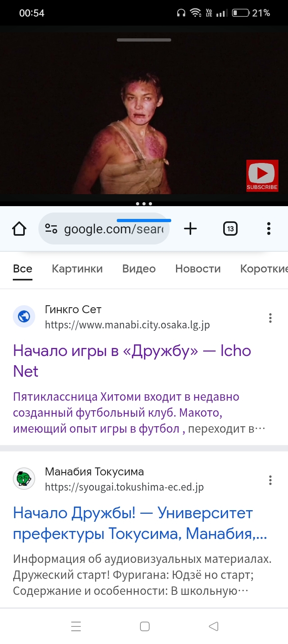Open options menu for Гинкго Сет result
The height and width of the screenshot is (644, 288).
[270, 318]
